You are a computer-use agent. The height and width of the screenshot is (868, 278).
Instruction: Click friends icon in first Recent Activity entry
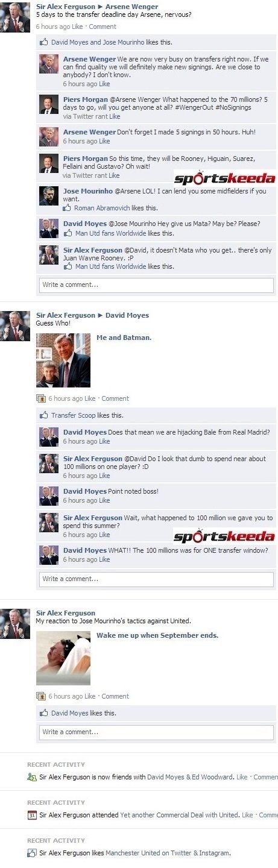[x=32, y=777]
